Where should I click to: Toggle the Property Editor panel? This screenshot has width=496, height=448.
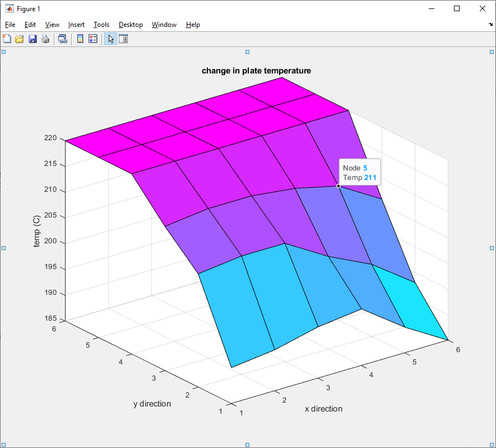[123, 39]
